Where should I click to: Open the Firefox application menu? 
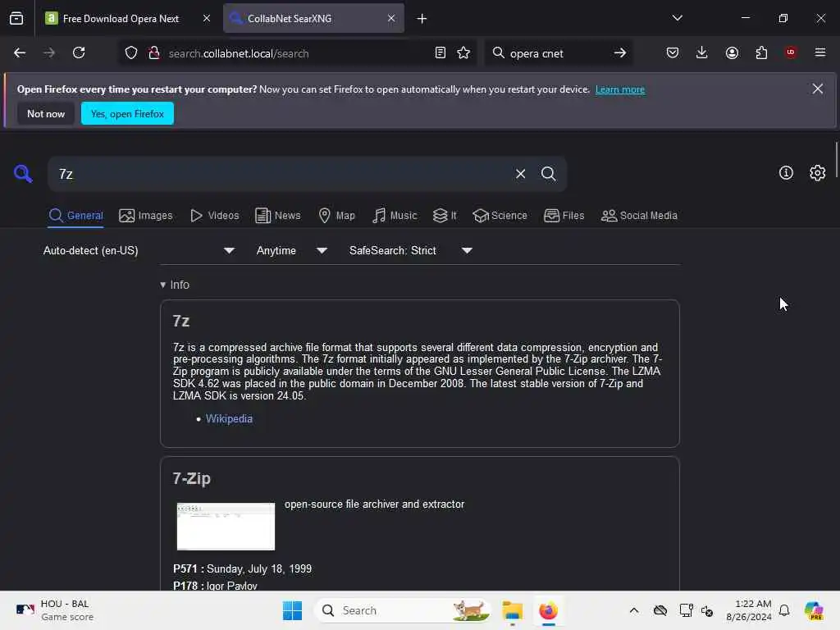tap(820, 52)
